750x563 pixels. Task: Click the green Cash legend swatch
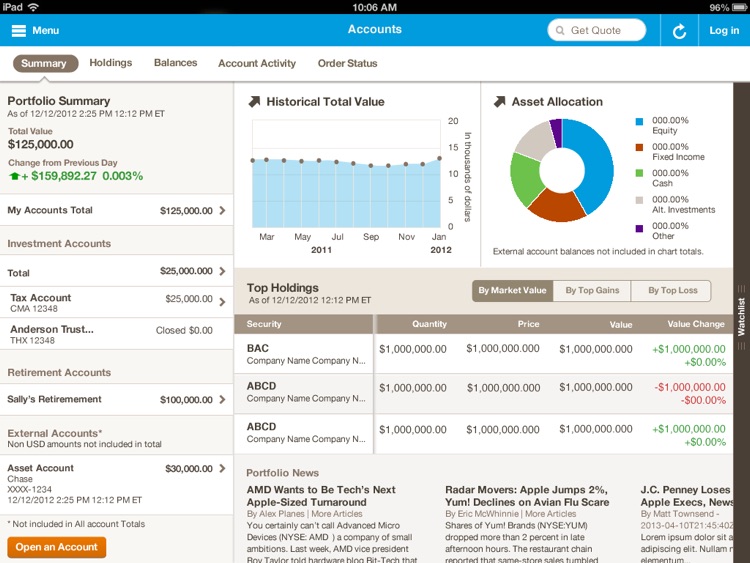point(639,173)
